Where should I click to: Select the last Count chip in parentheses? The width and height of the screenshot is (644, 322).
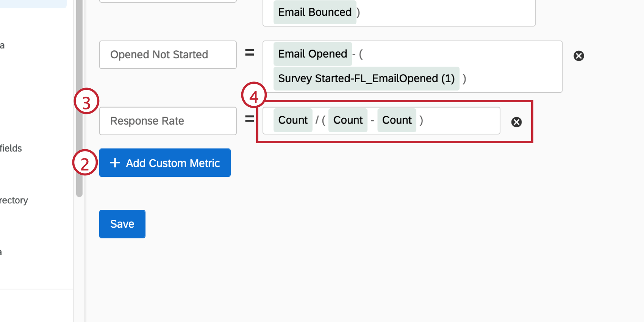[397, 120]
